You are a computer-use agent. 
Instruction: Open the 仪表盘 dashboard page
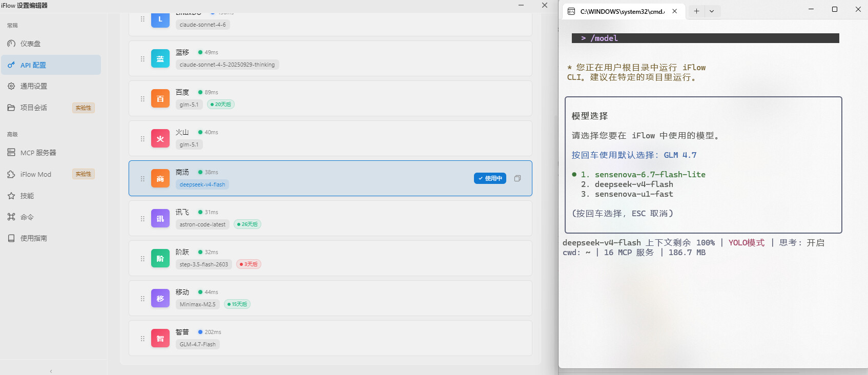tap(51, 44)
